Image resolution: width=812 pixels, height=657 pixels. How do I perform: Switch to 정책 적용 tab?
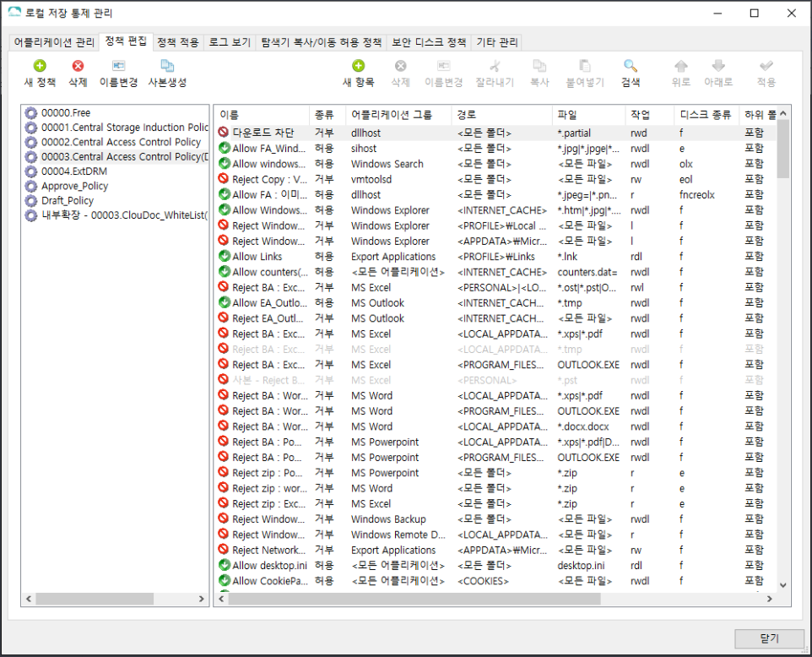click(177, 42)
